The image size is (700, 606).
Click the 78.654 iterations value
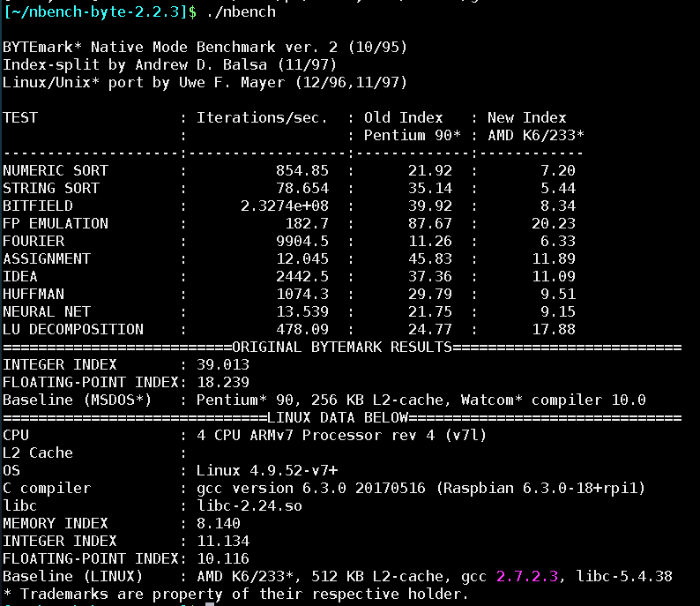tap(302, 189)
